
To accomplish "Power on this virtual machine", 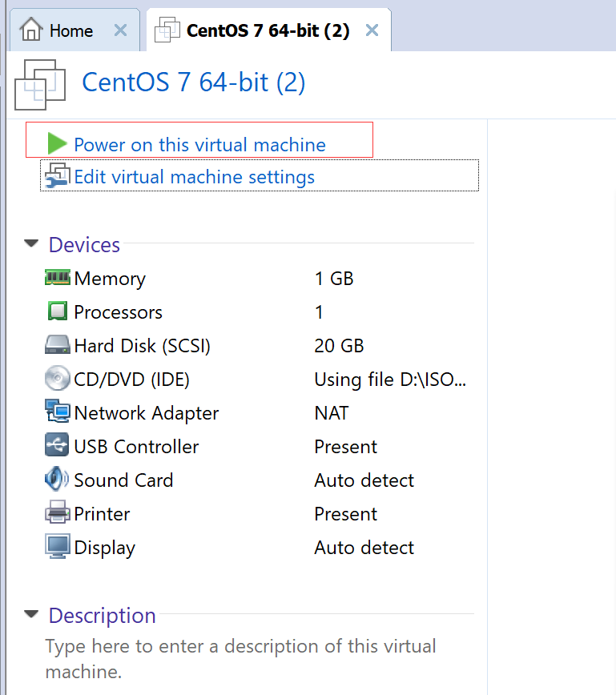I will 199,145.
